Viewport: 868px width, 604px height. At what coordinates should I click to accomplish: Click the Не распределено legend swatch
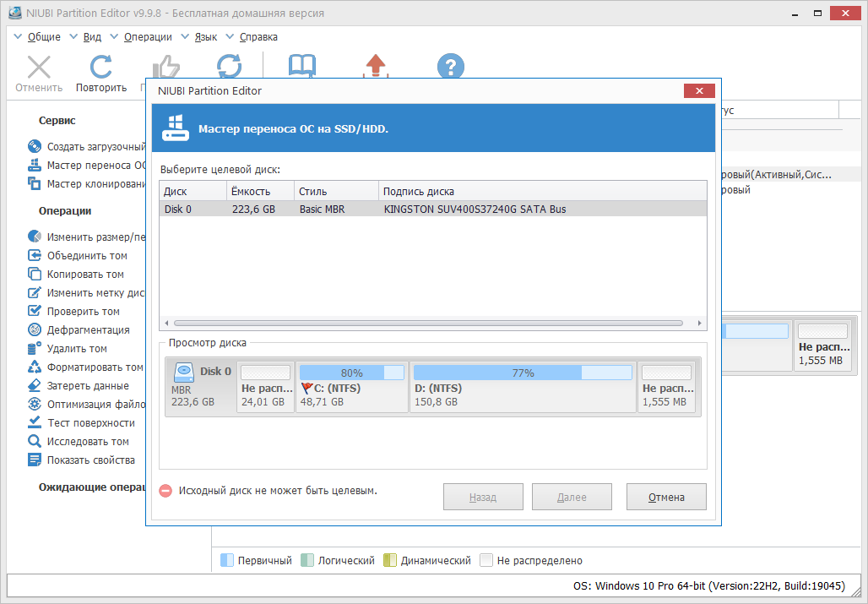(486, 560)
